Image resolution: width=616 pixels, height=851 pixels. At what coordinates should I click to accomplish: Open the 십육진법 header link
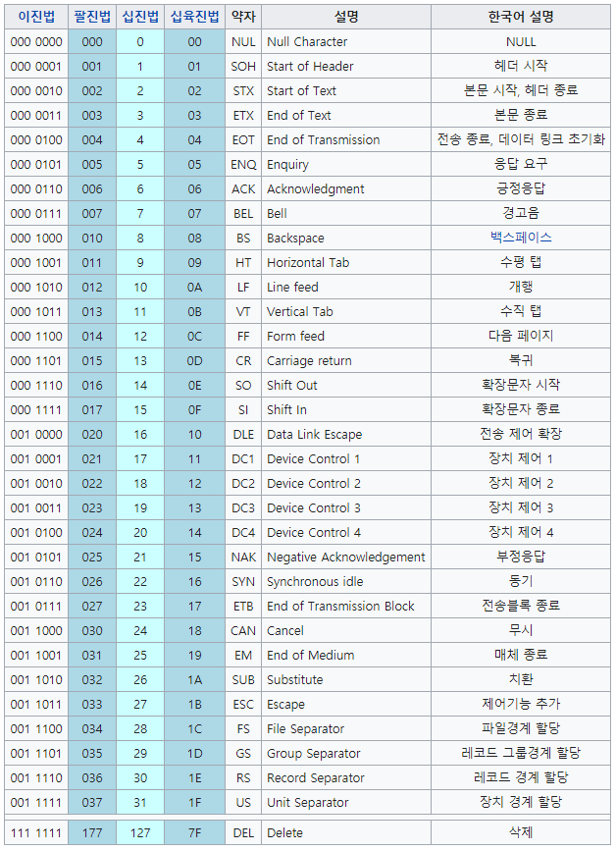pos(194,17)
